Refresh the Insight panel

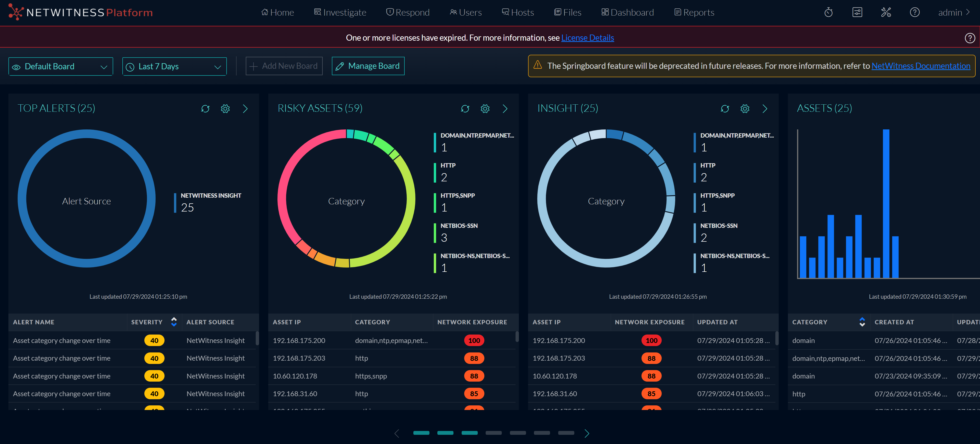point(725,108)
